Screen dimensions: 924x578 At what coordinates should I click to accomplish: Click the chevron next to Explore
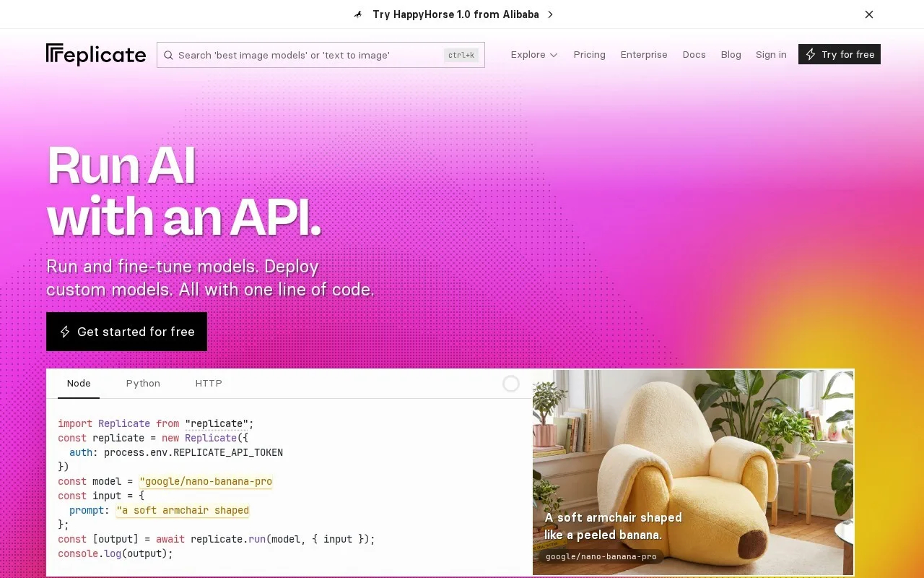point(554,55)
